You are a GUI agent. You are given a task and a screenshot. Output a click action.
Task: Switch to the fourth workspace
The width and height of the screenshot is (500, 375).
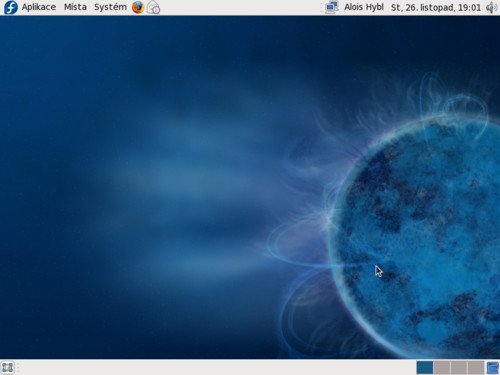click(476, 368)
